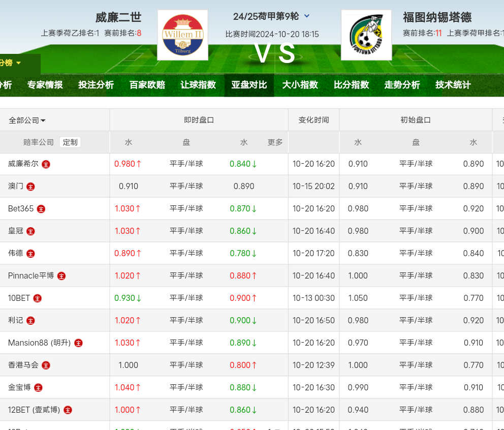The image size is (504, 430).
Task: Click the 即时盘口 column header
Action: click(x=199, y=120)
